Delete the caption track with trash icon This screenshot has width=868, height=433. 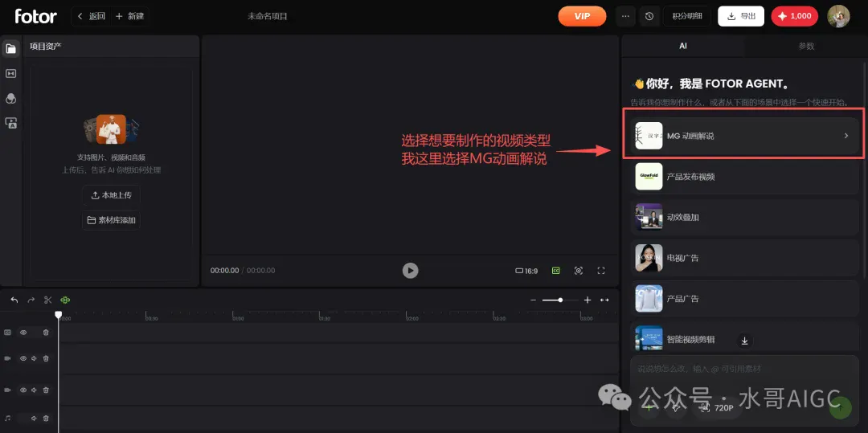coord(46,333)
